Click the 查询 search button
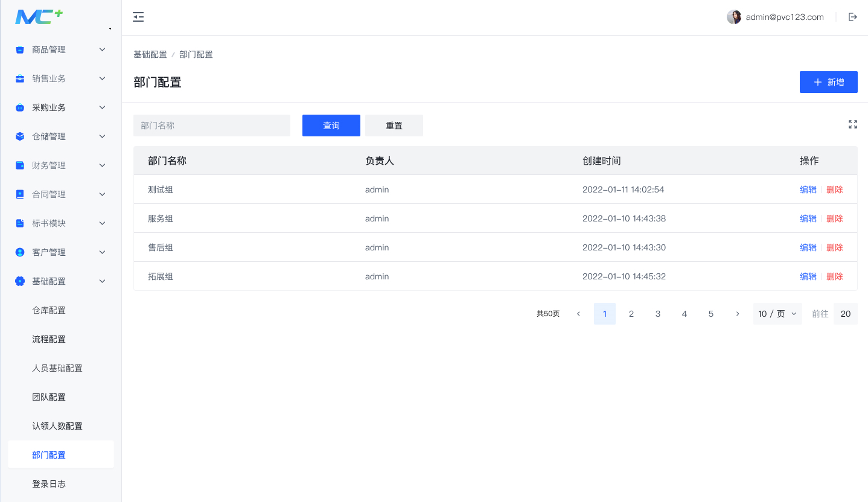 click(331, 125)
